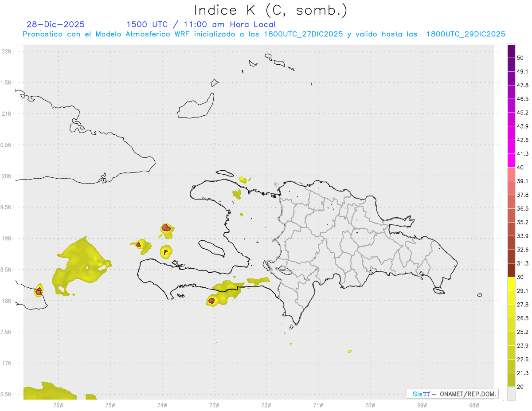Click the "35.2" value on the color scale

[523, 222]
